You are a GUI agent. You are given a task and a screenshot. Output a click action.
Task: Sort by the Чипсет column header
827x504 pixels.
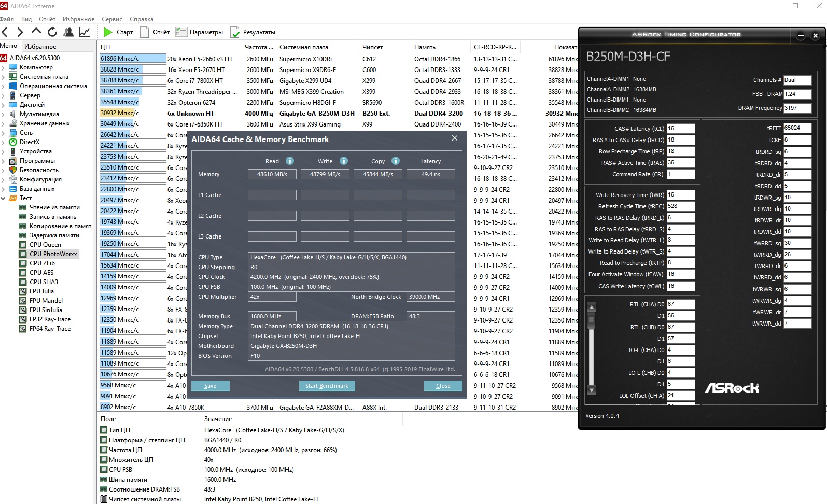click(x=385, y=47)
